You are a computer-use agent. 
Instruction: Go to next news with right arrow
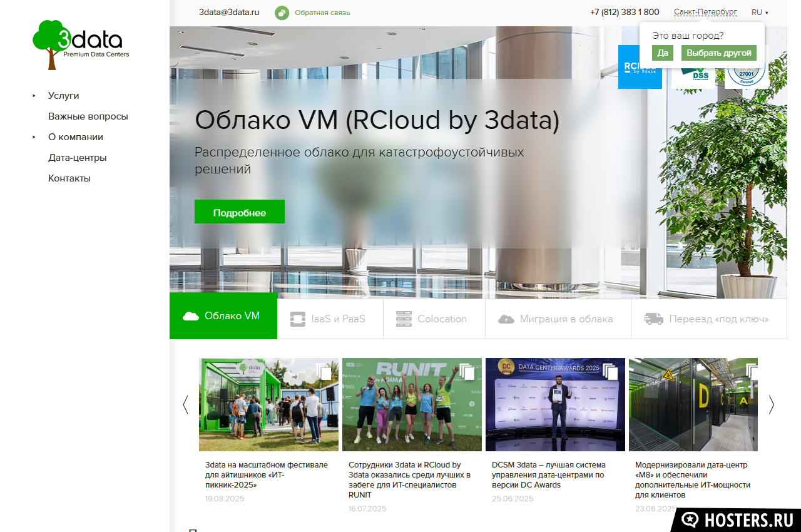(x=772, y=405)
